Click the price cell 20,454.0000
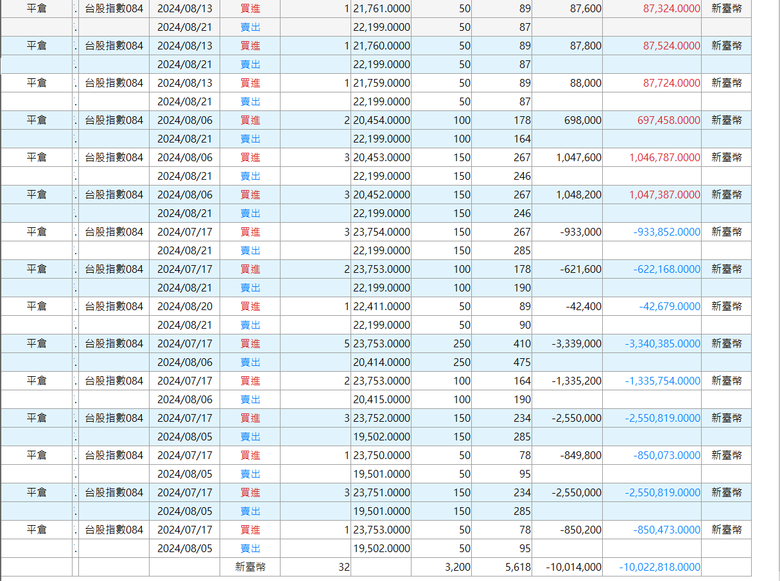Viewport: 780px width, 581px height. coord(382,120)
